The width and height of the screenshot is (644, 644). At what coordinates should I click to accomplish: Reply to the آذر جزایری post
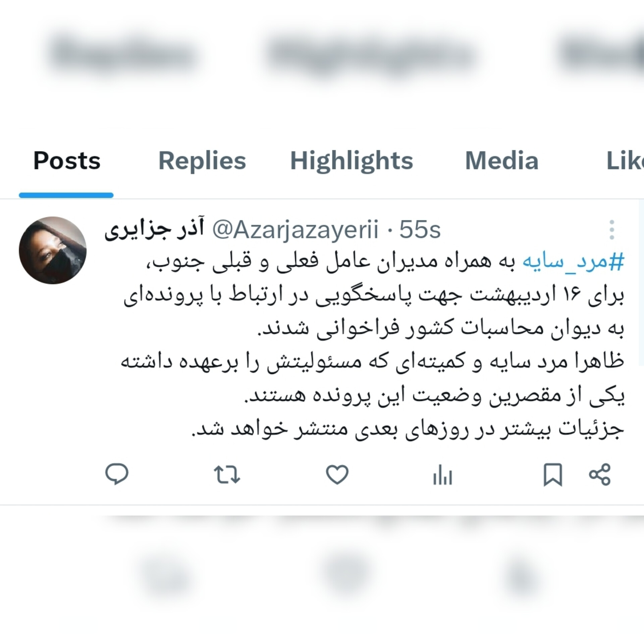(x=117, y=474)
